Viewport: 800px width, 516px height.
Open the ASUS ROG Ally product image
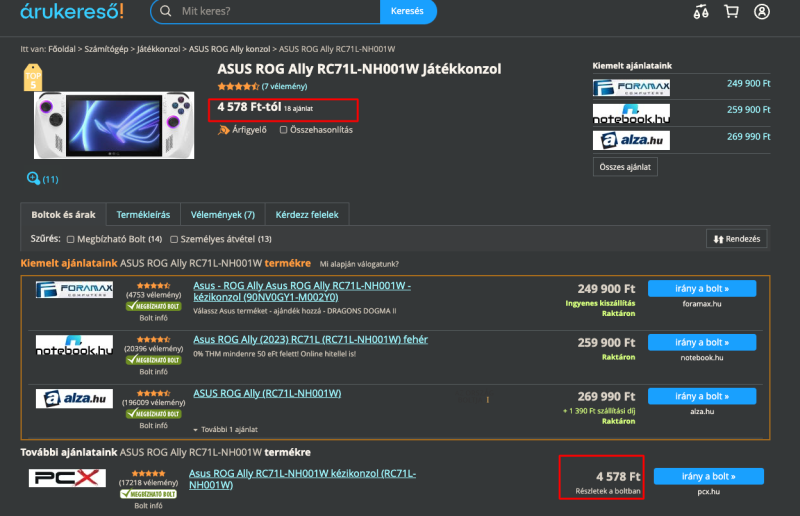click(x=114, y=125)
